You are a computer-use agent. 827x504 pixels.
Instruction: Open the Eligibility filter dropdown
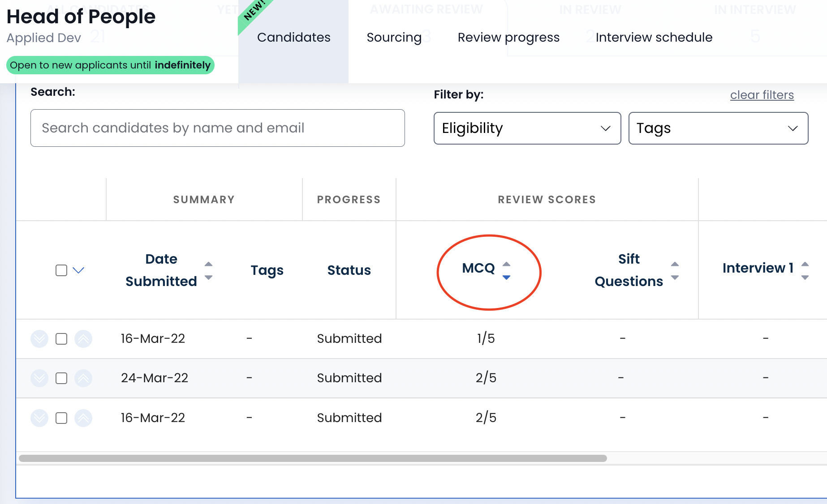pyautogui.click(x=527, y=128)
